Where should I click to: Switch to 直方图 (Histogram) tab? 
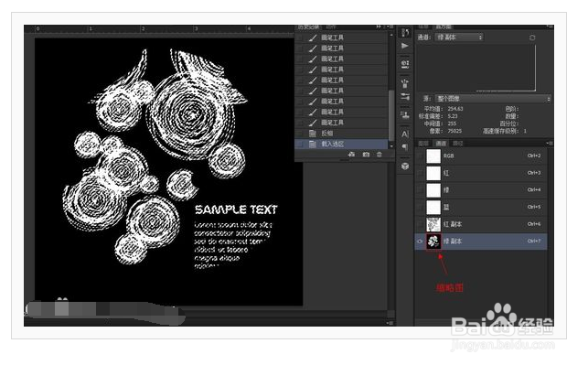(444, 27)
